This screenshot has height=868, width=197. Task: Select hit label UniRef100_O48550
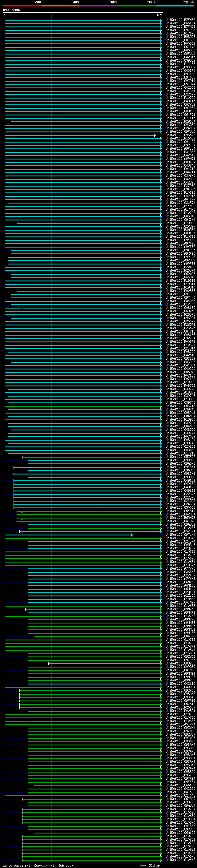click(180, 430)
